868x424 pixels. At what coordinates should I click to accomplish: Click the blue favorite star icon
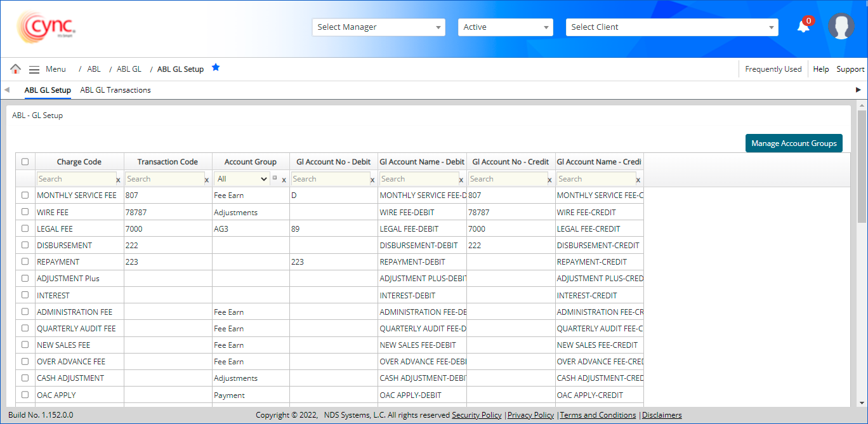pyautogui.click(x=216, y=67)
